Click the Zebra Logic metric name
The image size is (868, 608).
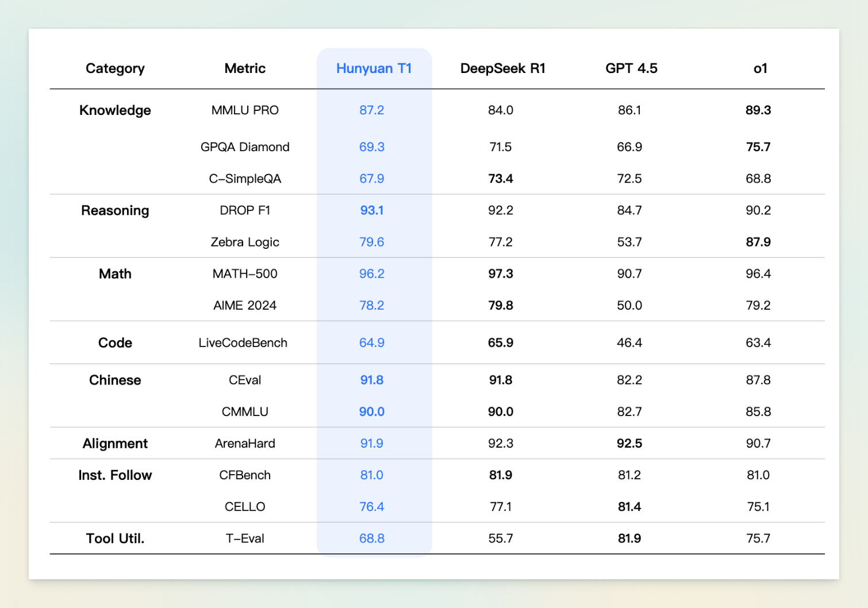[x=245, y=242]
